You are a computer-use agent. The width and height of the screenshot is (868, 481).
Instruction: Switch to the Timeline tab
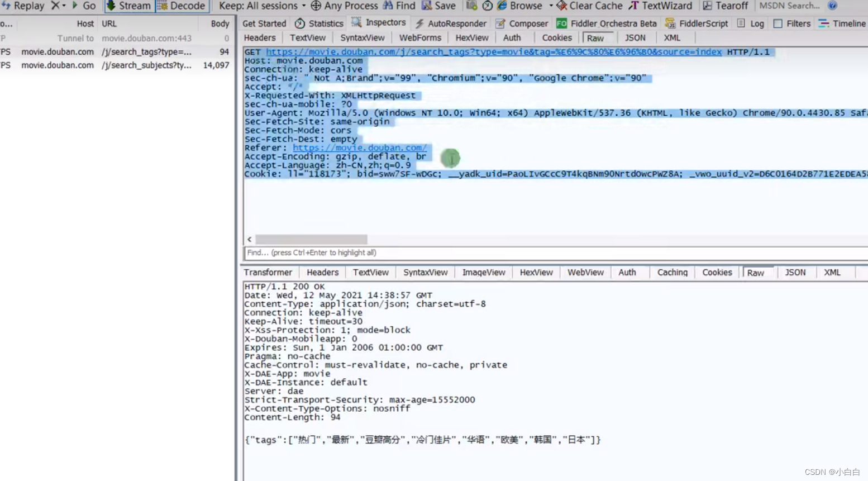click(842, 23)
